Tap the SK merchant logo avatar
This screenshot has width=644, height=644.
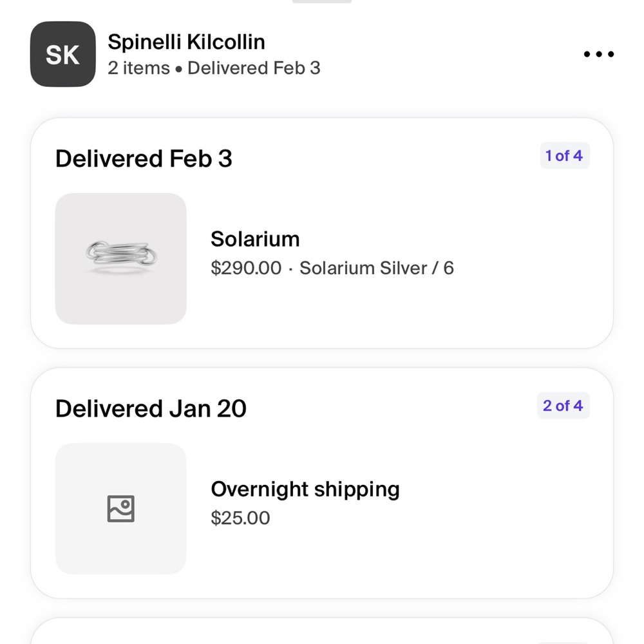coord(63,54)
